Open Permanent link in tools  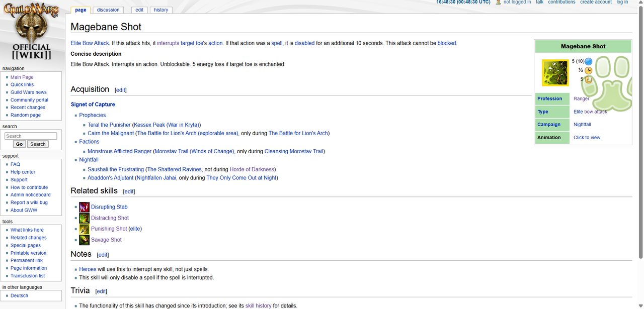tap(27, 261)
